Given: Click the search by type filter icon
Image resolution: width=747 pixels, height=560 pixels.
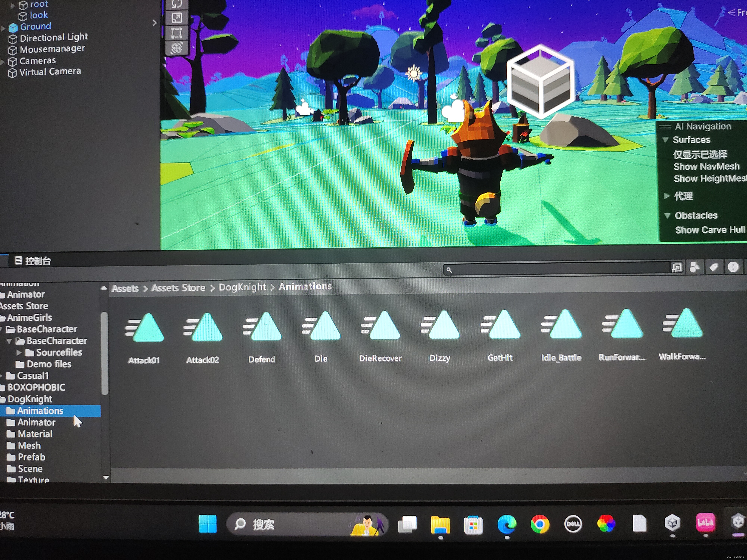Looking at the screenshot, I should click(x=694, y=268).
